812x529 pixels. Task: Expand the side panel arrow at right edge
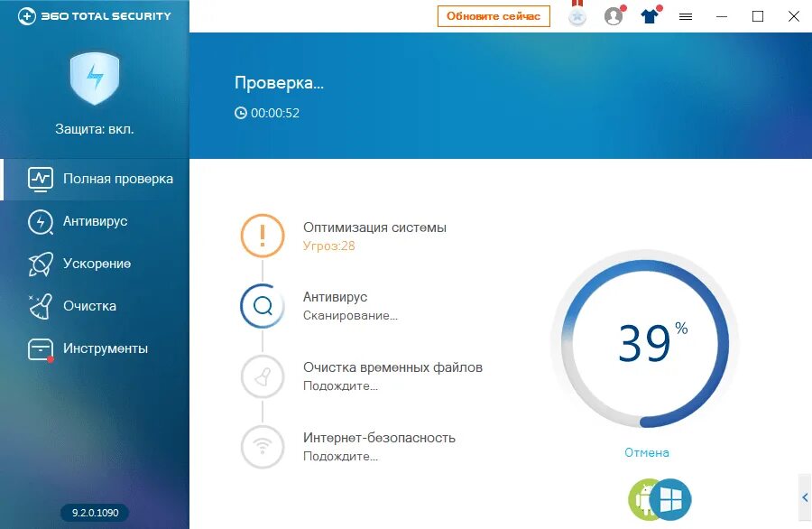pyautogui.click(x=805, y=497)
